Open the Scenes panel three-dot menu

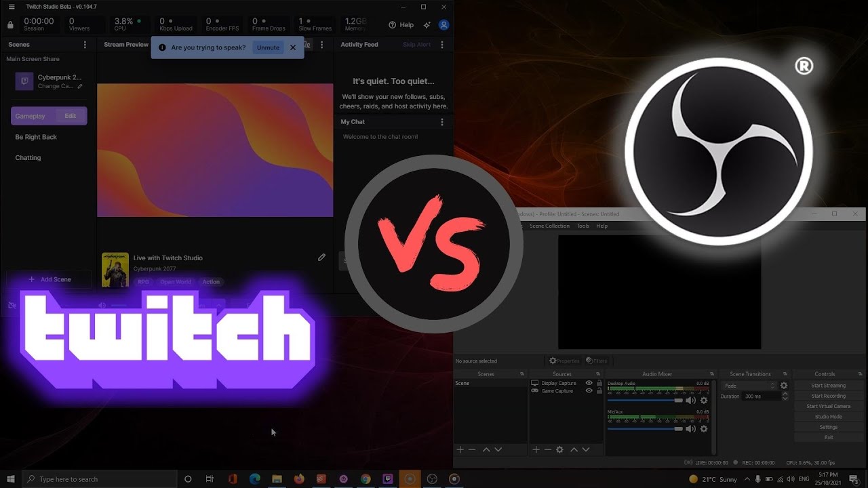[x=85, y=45]
